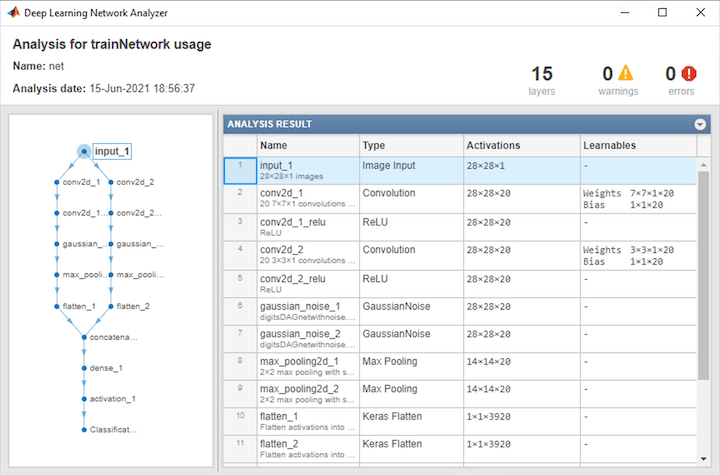The width and height of the screenshot is (720, 475).
Task: Click the Type column header
Action: coord(410,145)
